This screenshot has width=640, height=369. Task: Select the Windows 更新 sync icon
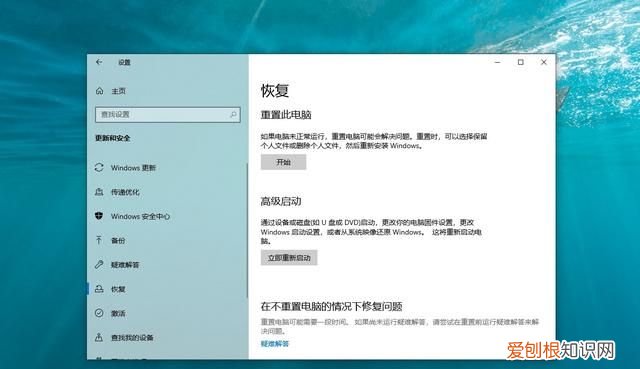coord(99,168)
